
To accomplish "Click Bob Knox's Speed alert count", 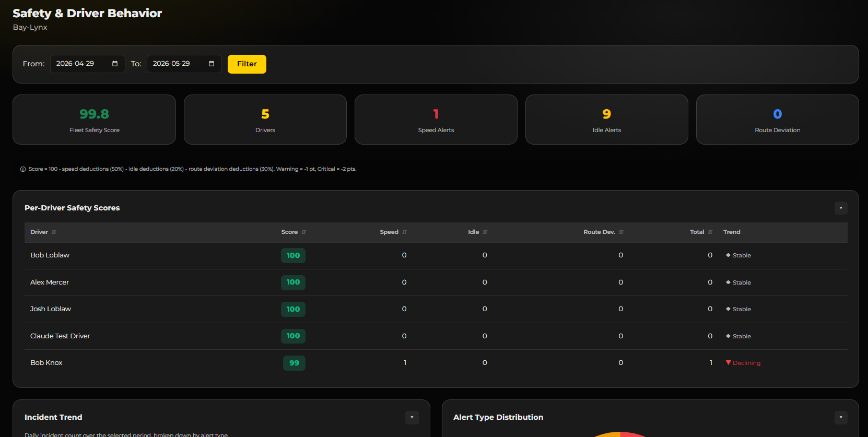I will (x=405, y=363).
